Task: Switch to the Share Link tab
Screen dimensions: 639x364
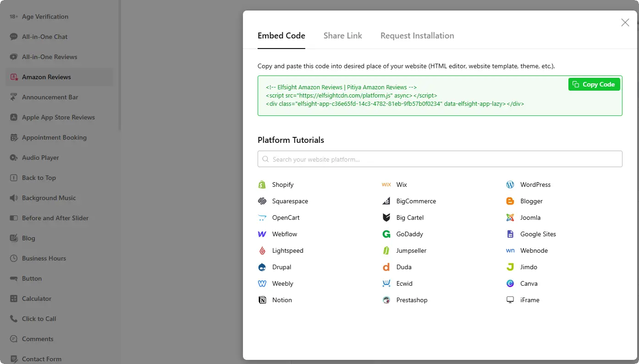Action: pyautogui.click(x=343, y=36)
